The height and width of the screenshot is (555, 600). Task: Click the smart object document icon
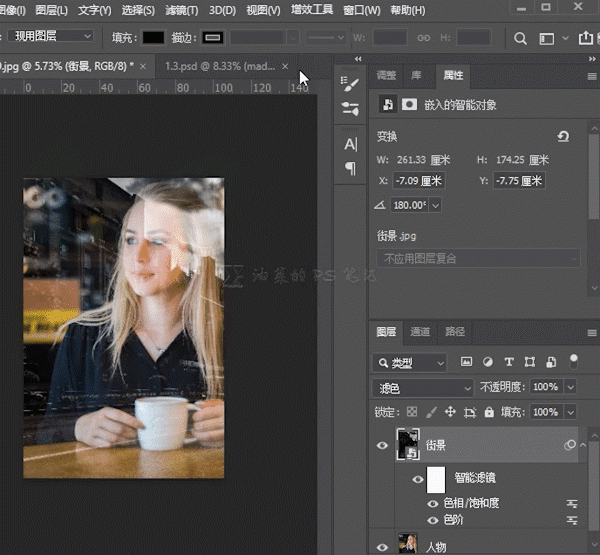pos(387,104)
